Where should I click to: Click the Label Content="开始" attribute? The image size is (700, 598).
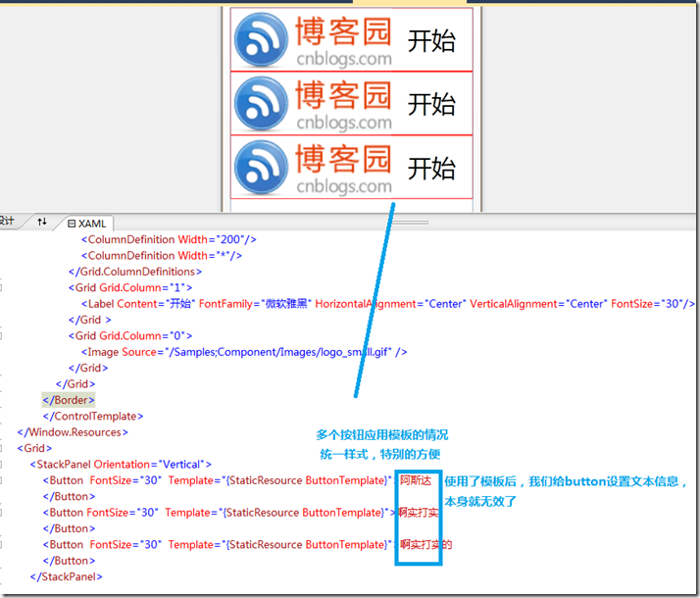[156, 304]
